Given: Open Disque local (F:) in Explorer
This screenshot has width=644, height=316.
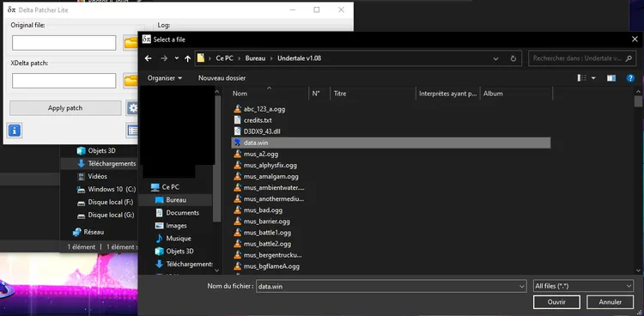Looking at the screenshot, I should (105, 202).
